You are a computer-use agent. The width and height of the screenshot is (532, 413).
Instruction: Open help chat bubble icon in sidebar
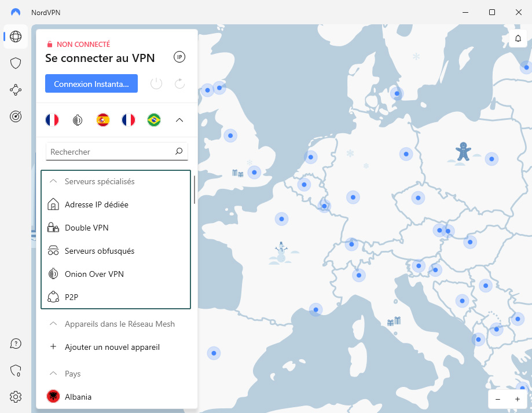[16, 343]
